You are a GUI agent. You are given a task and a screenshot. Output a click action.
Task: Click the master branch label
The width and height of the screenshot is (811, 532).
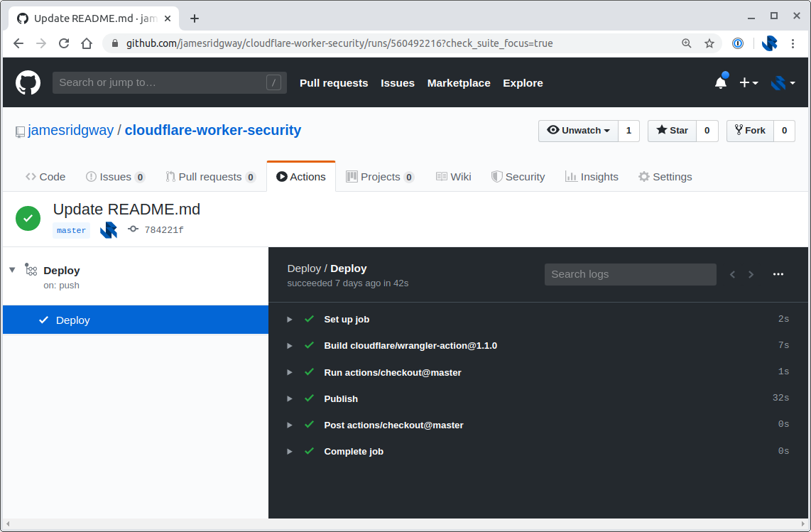pos(72,230)
